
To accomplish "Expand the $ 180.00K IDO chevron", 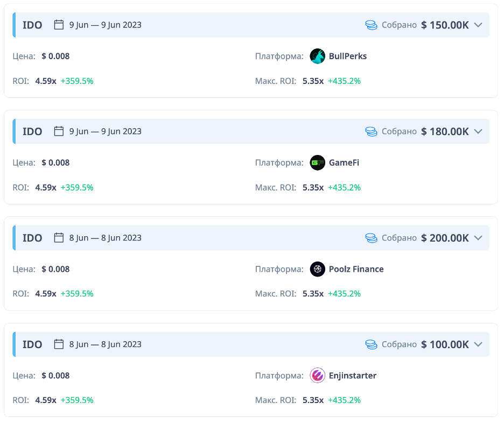I will [x=478, y=131].
